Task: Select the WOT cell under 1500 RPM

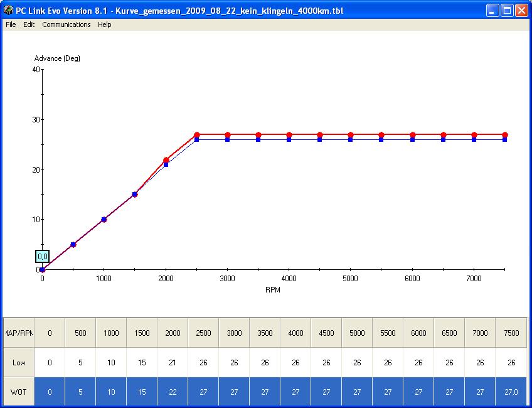Action: pyautogui.click(x=142, y=392)
